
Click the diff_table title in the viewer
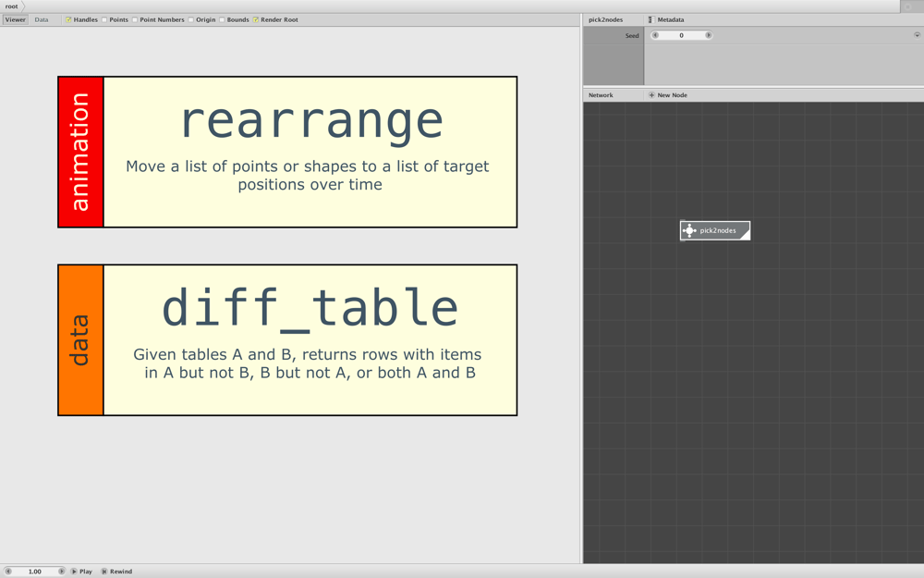coord(310,309)
